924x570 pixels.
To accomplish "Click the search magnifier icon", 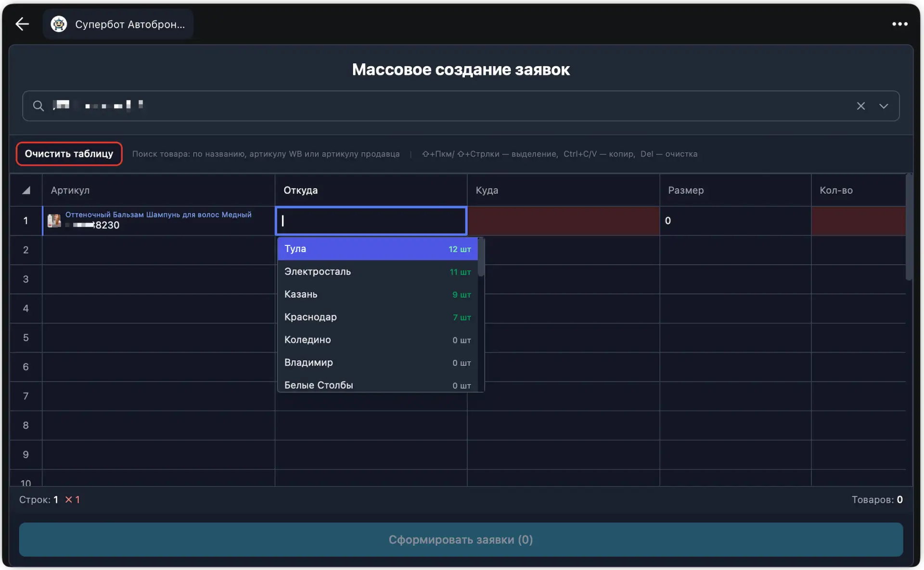I will click(x=38, y=106).
